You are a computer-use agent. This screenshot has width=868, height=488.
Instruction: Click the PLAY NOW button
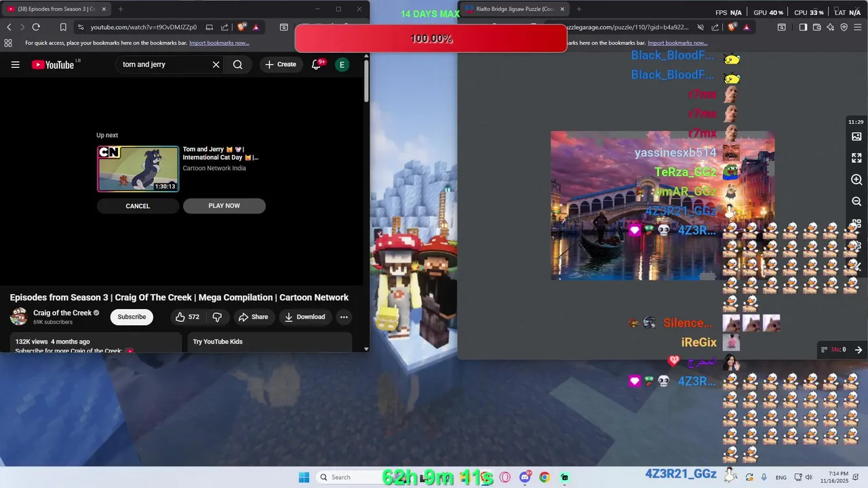[224, 206]
